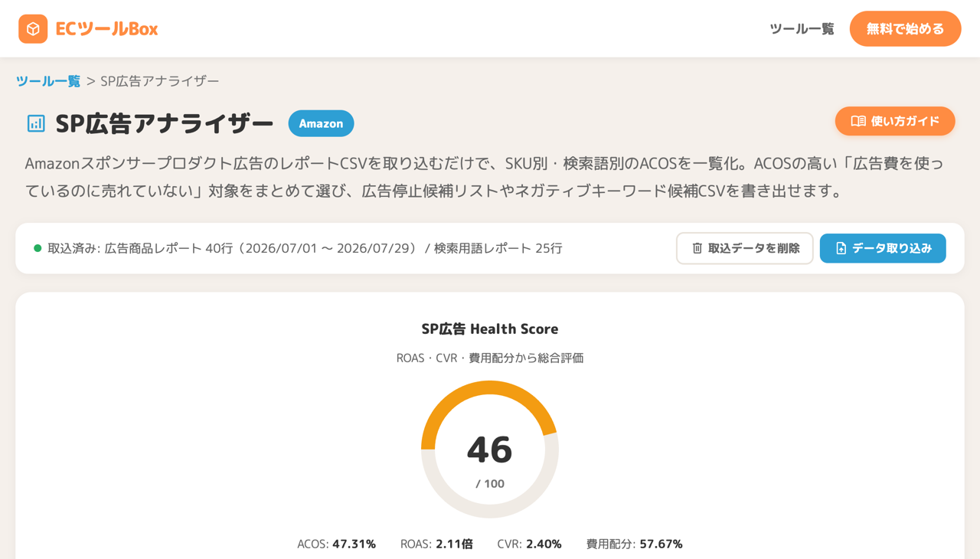
Task: Open ツール一覧 in the top navigation
Action: 802,29
